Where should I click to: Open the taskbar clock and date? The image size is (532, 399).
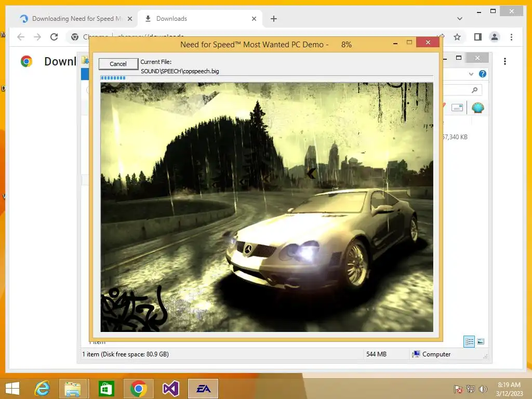pyautogui.click(x=509, y=389)
